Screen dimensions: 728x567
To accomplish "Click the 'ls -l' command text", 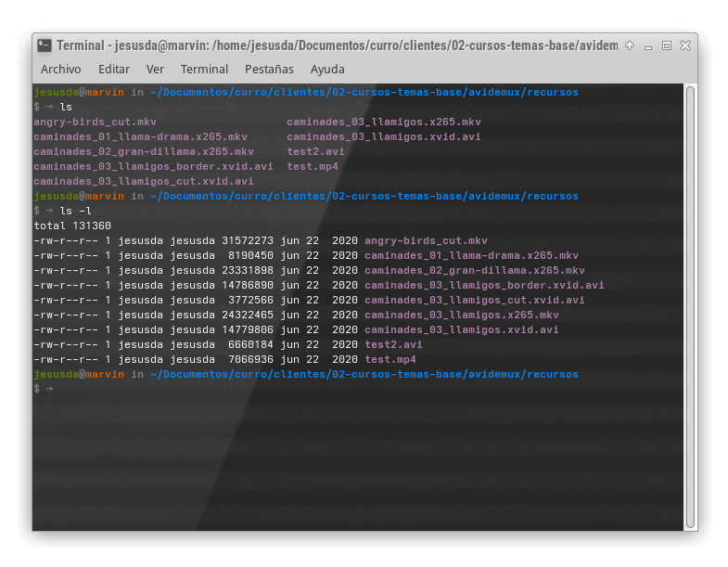I will [76, 211].
